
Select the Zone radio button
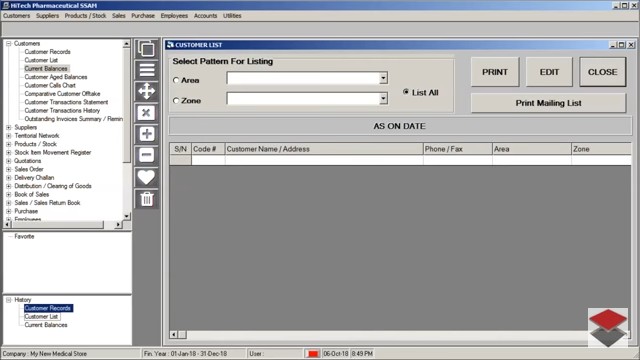pyautogui.click(x=176, y=100)
